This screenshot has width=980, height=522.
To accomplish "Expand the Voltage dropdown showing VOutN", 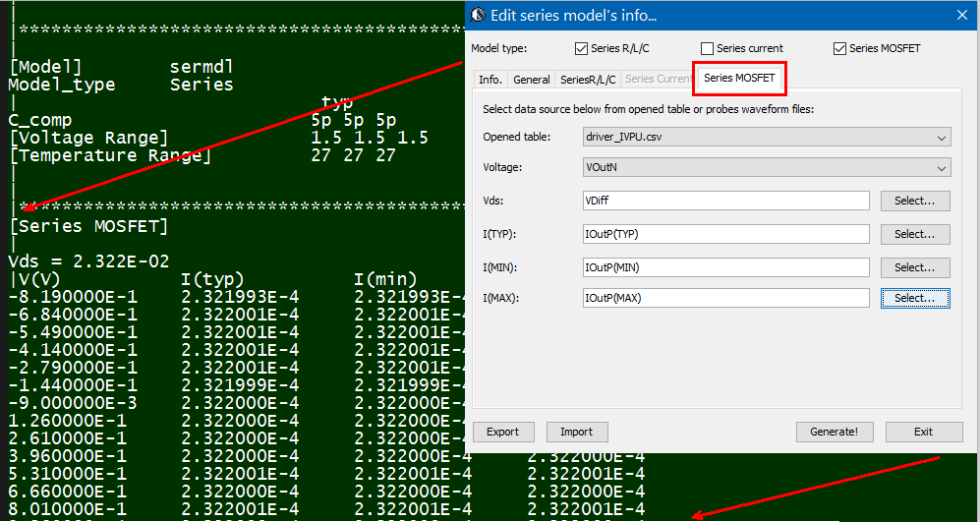I will [x=767, y=168].
